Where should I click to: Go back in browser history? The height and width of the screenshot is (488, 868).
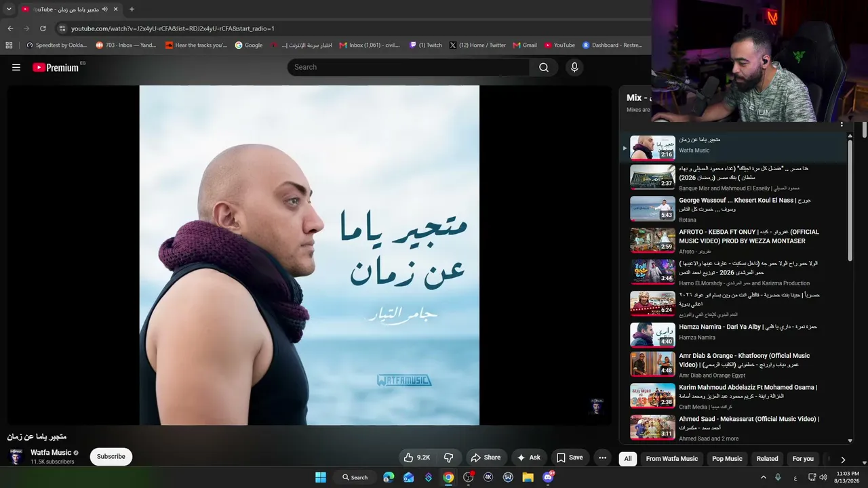click(10, 28)
